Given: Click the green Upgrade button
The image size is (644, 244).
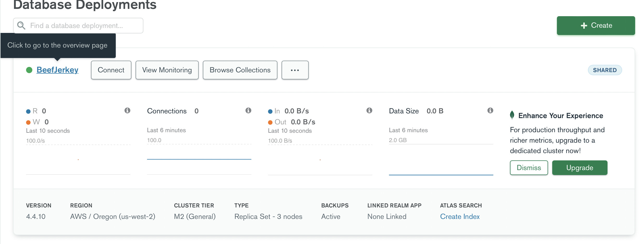Looking at the screenshot, I should point(580,168).
